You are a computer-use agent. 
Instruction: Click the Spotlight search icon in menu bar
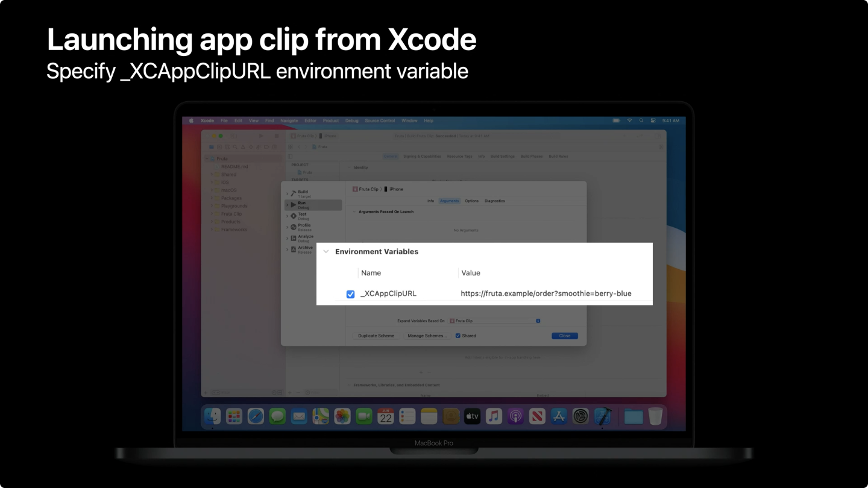[x=641, y=120]
